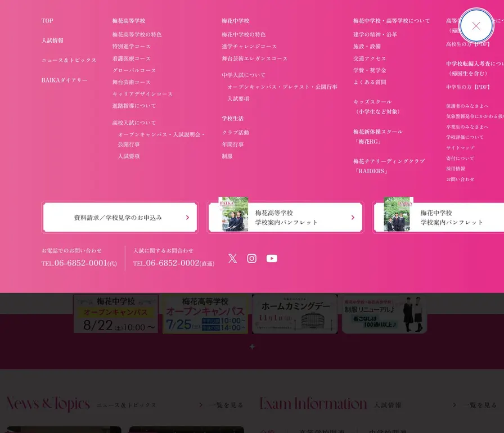Call main phone number 06-6852-0001

pos(79,263)
